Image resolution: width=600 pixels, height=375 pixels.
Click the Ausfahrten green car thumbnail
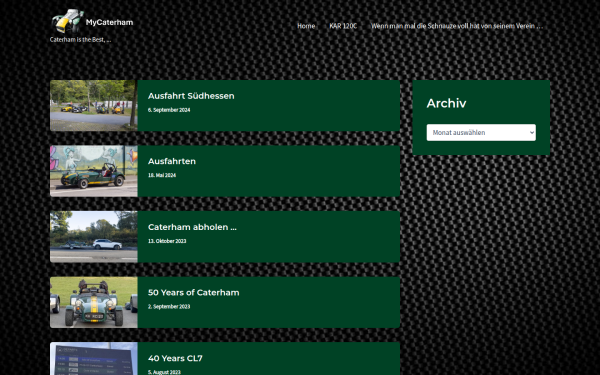94,171
